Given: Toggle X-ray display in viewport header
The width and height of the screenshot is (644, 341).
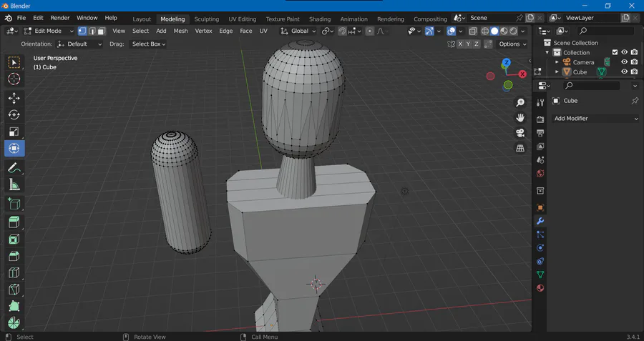Looking at the screenshot, I should point(473,31).
